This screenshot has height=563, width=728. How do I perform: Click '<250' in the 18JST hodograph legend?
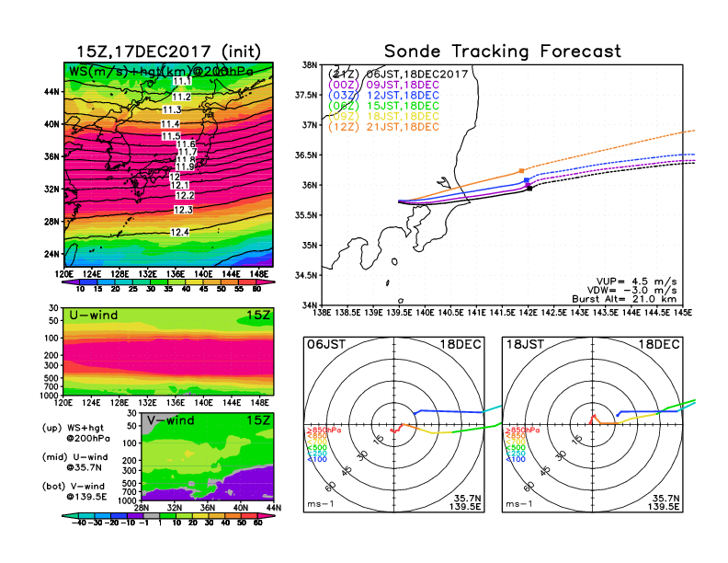click(x=516, y=454)
